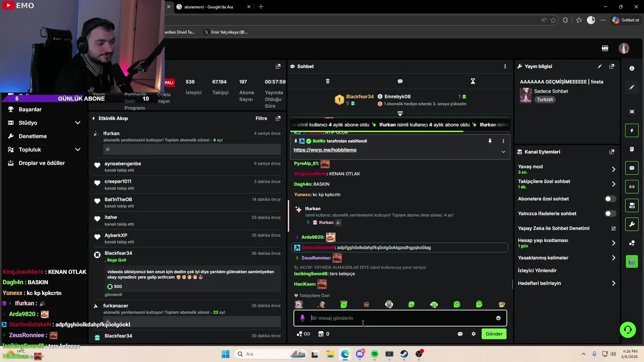Click the screen capture icon in right sidebar
The image size is (644, 362).
[632, 112]
